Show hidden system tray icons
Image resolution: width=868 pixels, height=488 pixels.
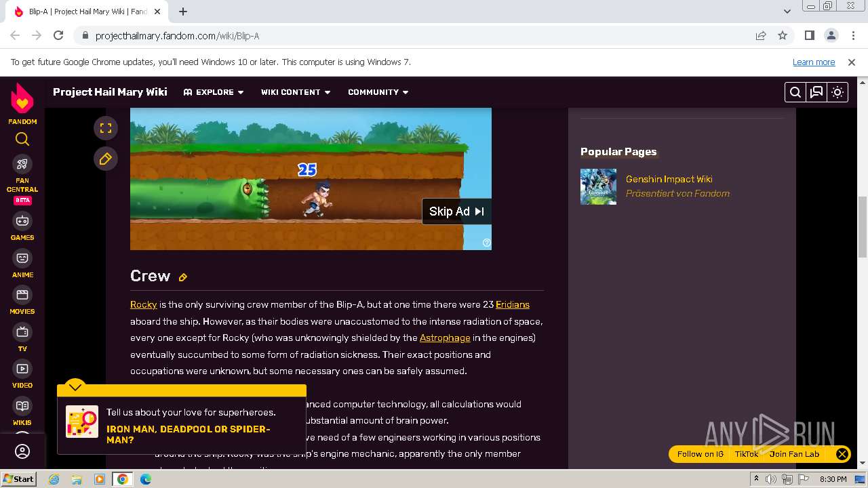point(757,479)
